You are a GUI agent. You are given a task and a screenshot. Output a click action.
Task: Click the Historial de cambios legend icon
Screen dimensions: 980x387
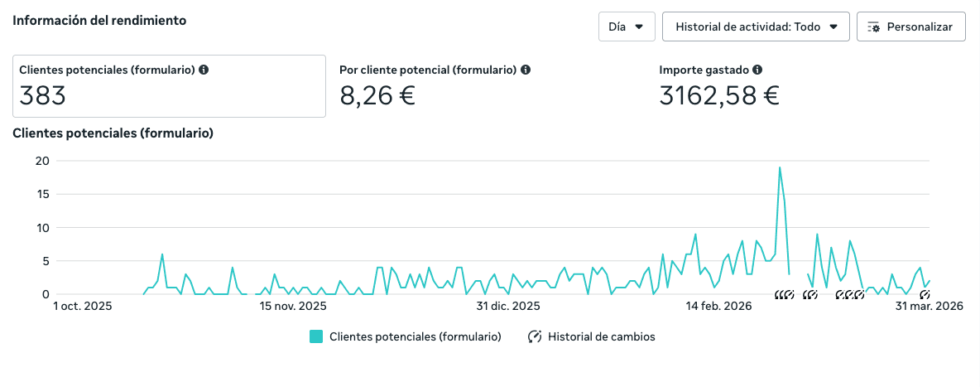[535, 336]
